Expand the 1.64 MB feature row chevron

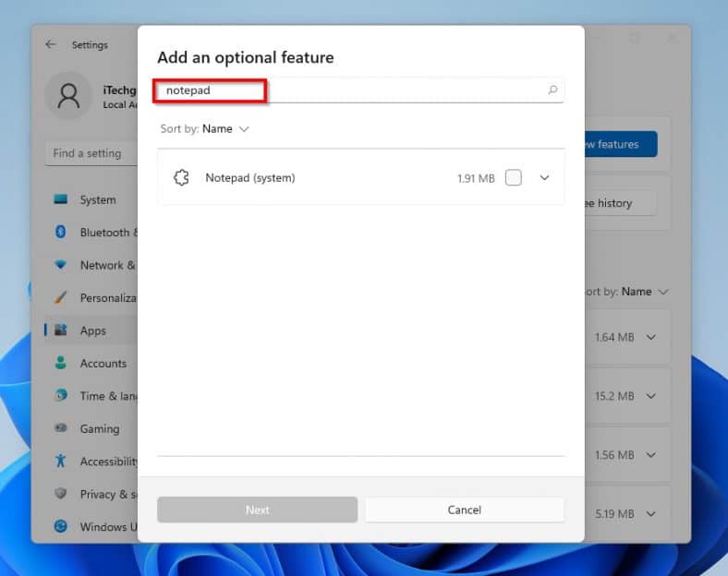pos(651,337)
